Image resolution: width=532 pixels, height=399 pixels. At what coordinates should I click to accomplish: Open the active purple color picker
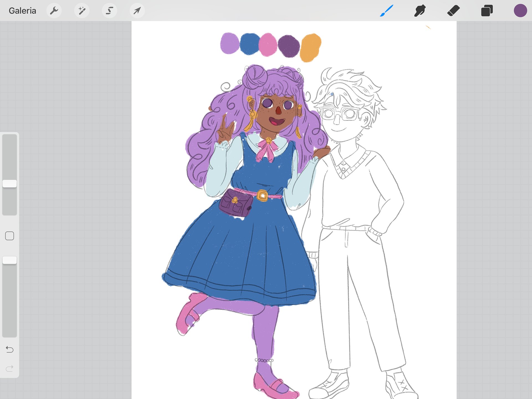click(520, 11)
